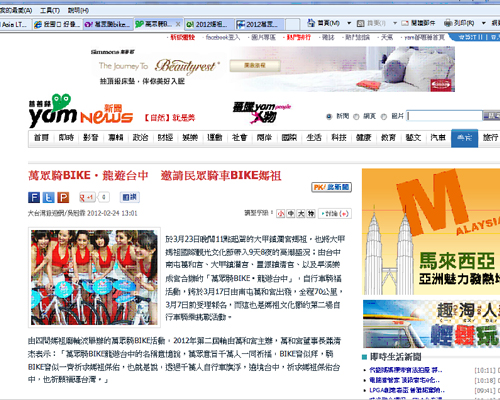Click the read mail envelope icon
The height and width of the screenshot is (400, 500).
click(x=405, y=23)
